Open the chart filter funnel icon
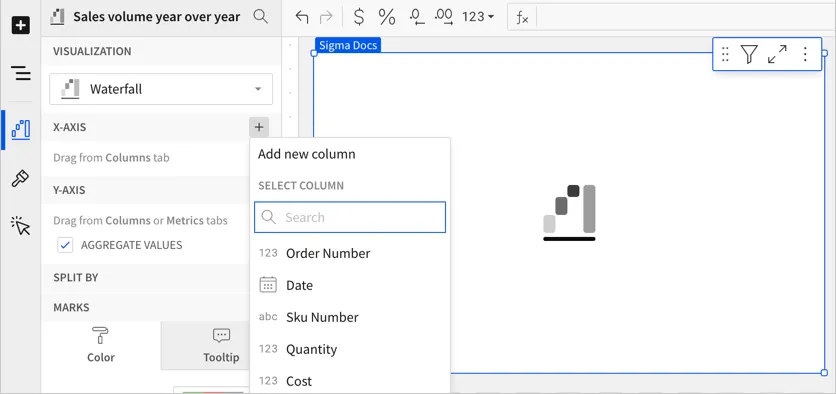 coord(749,54)
